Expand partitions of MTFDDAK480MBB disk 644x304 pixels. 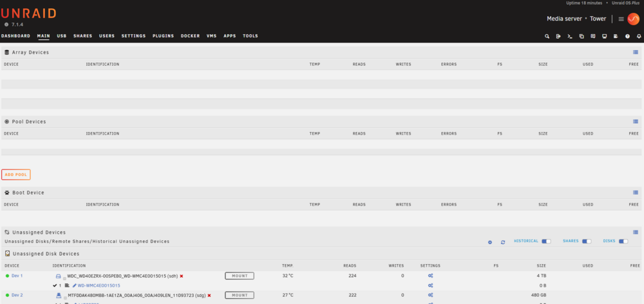pyautogui.click(x=64, y=298)
